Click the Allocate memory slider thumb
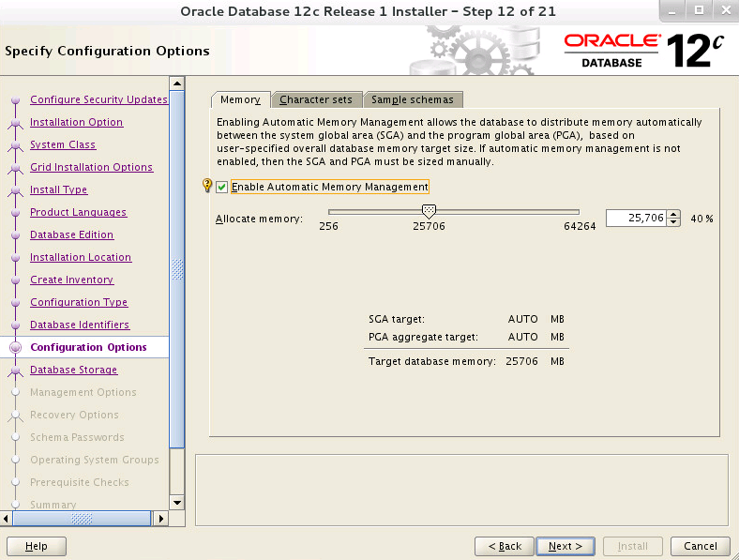The image size is (739, 560). pyautogui.click(x=429, y=211)
